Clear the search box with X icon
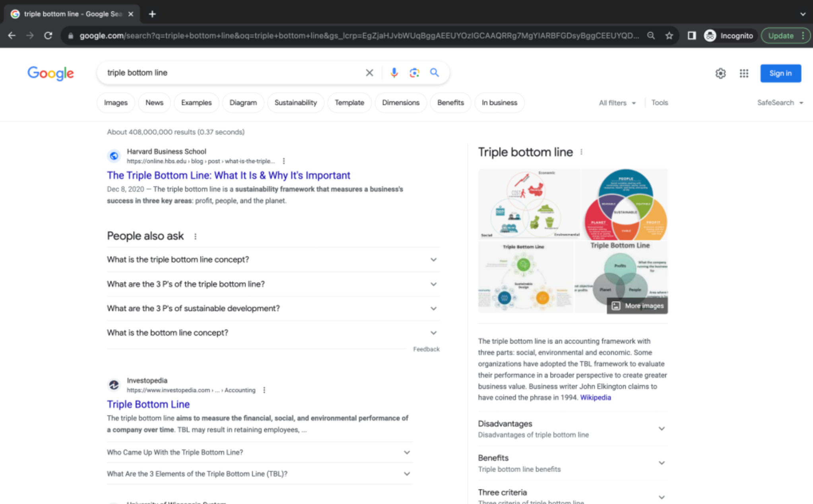This screenshot has height=504, width=813. (369, 73)
